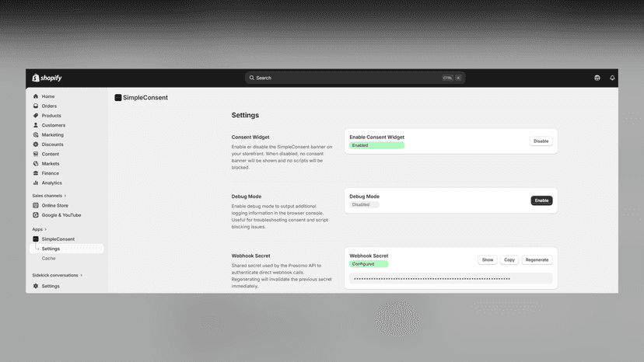Open notifications bell icon
Image resolution: width=644 pixels, height=362 pixels.
point(612,78)
